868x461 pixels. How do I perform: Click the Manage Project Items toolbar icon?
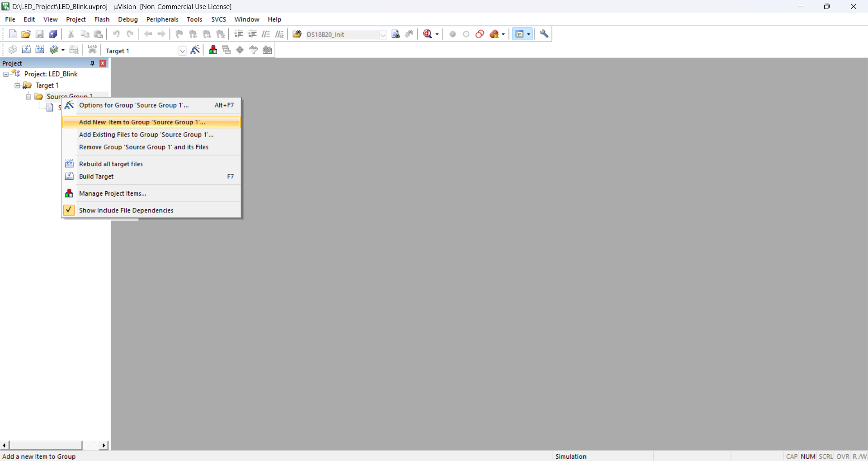213,50
